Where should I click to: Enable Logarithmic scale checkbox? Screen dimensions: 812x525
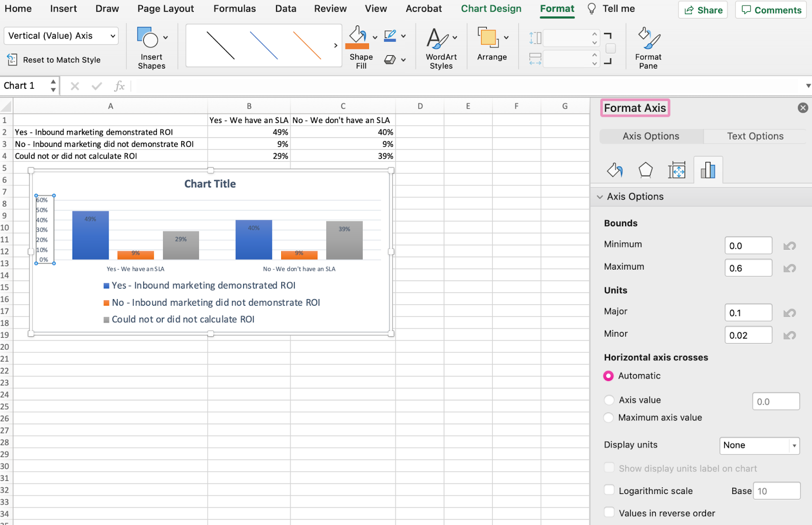tap(609, 490)
